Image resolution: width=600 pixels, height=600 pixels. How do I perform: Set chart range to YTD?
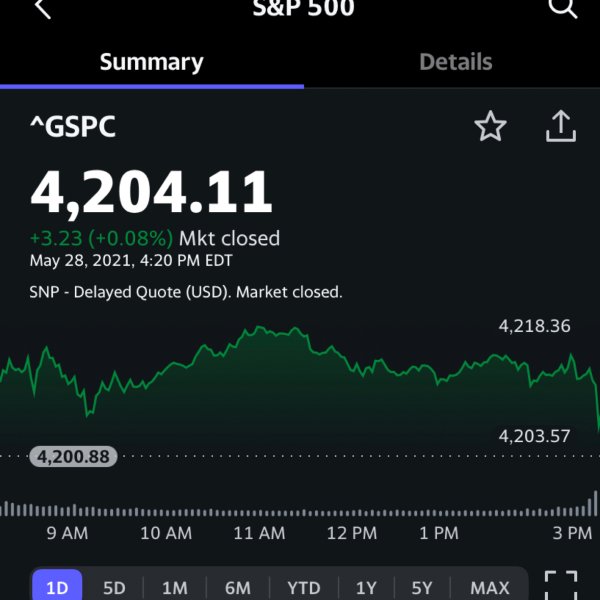click(304, 587)
